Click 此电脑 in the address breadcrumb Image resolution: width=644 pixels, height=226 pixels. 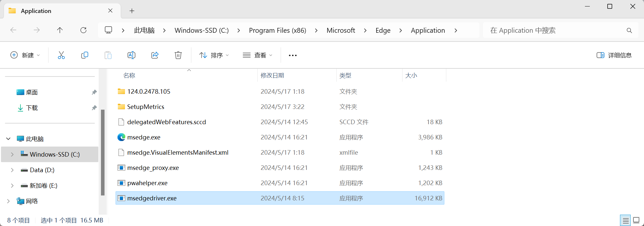(144, 30)
